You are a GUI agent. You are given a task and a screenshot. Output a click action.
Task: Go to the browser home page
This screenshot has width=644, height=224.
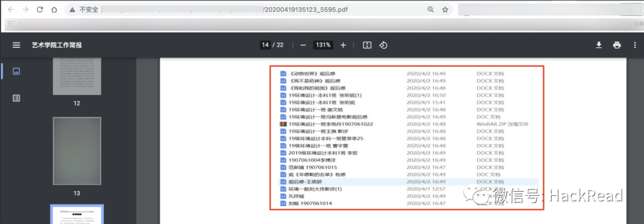click(x=54, y=10)
